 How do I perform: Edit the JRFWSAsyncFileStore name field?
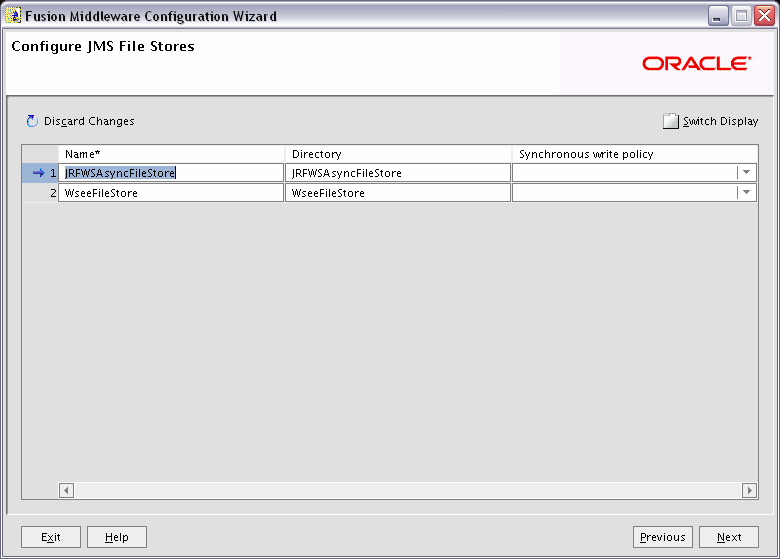pyautogui.click(x=171, y=173)
